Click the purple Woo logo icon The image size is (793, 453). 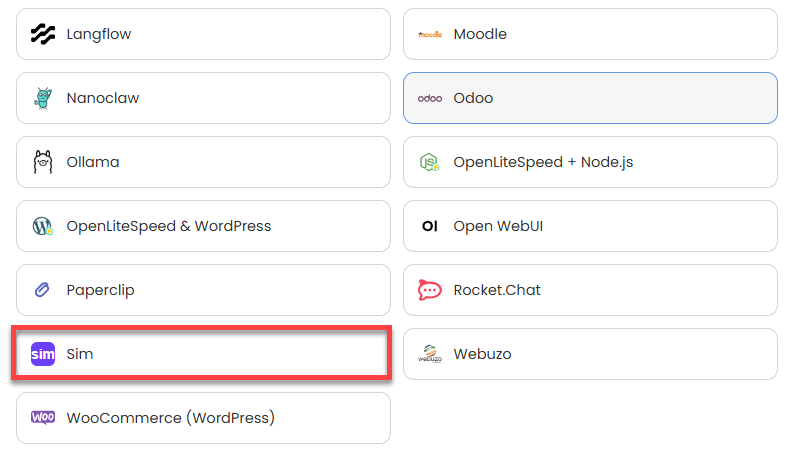coord(43,418)
